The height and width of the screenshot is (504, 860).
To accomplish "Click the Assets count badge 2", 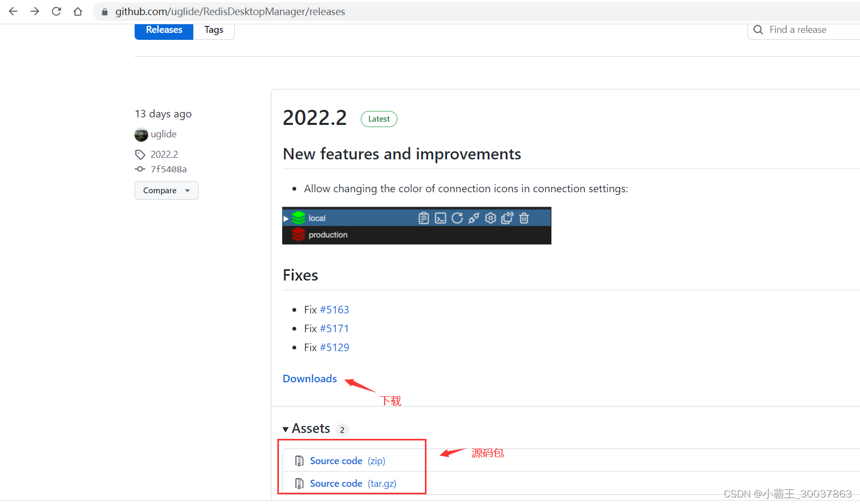I will [342, 430].
